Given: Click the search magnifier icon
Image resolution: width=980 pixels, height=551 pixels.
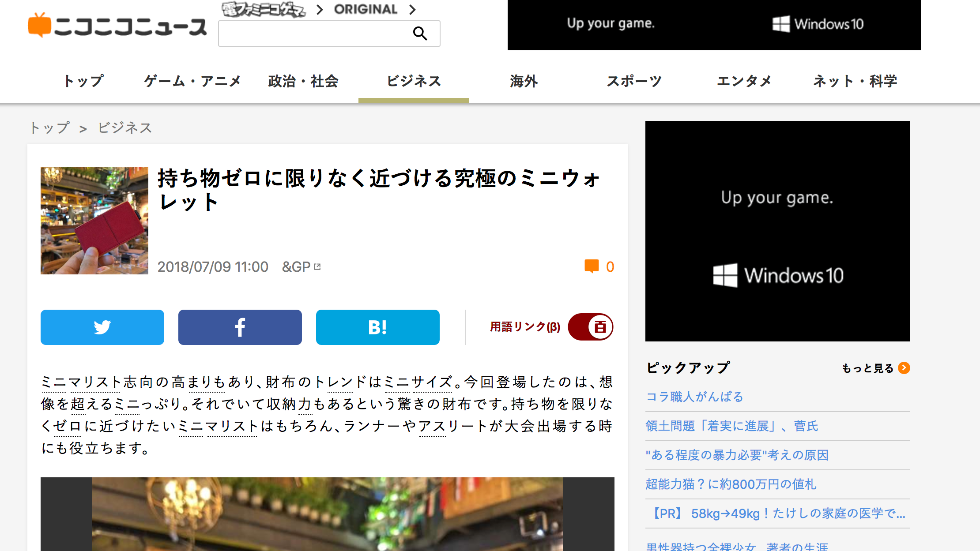Looking at the screenshot, I should 420,34.
